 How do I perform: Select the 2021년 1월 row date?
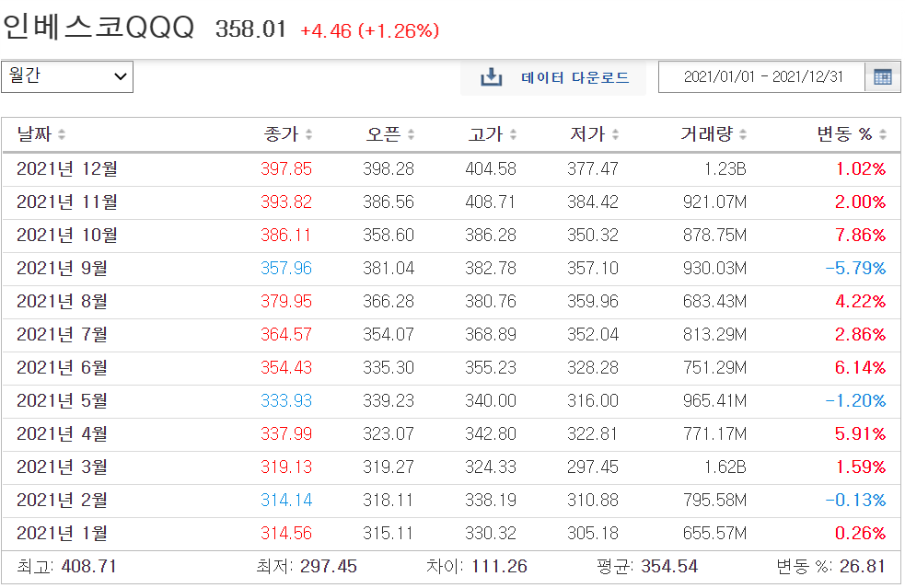click(x=62, y=533)
